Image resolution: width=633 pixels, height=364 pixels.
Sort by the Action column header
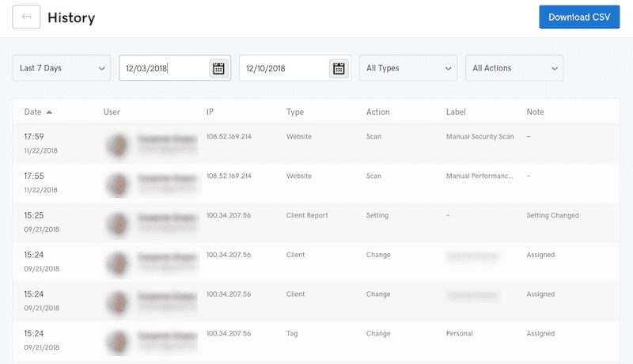[x=378, y=112]
